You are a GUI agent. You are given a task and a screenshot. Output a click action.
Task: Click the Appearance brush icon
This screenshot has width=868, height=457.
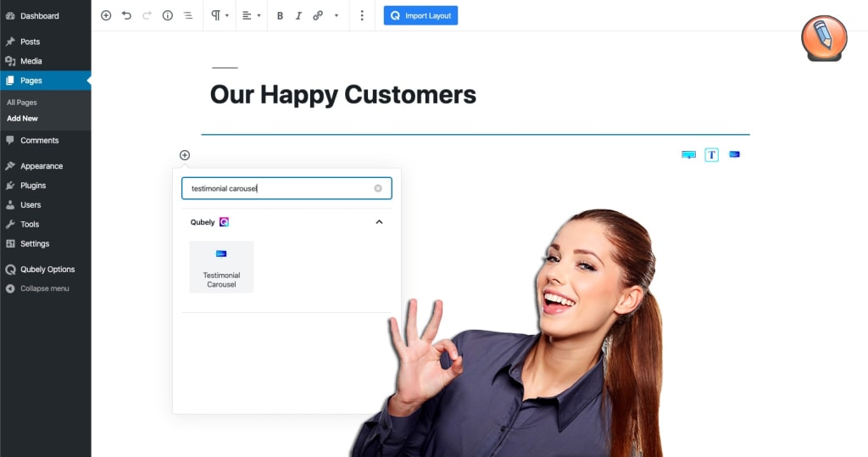10,166
